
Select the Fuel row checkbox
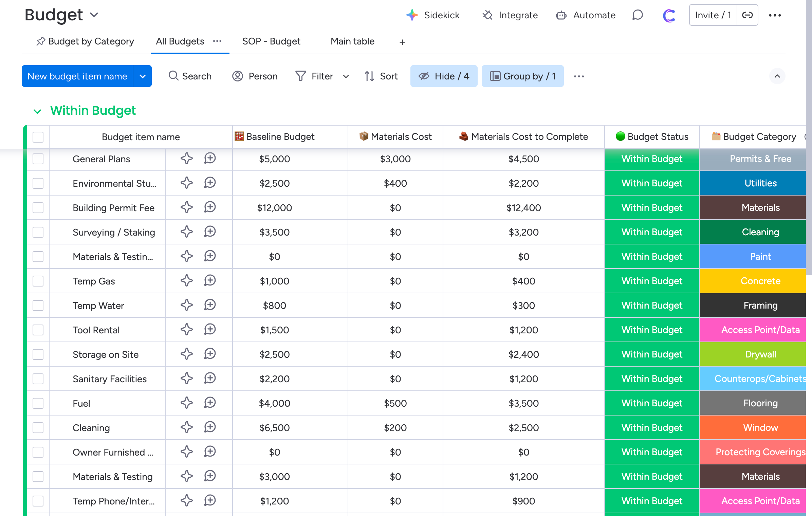(x=38, y=403)
